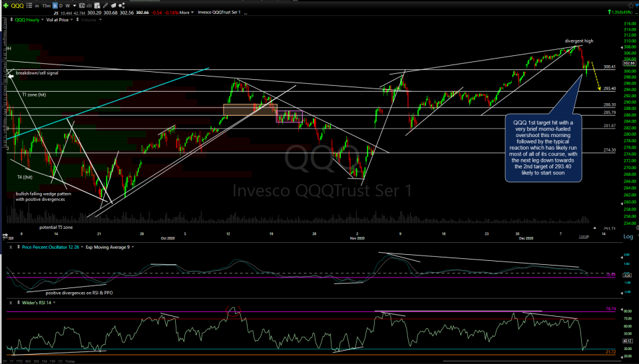Open the watchlist list icon beside QQQ
This screenshot has height=364, width=639.
(29, 6)
